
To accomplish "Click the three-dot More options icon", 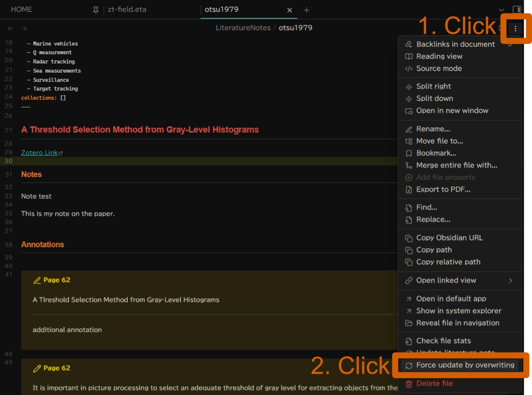I will [x=515, y=29].
